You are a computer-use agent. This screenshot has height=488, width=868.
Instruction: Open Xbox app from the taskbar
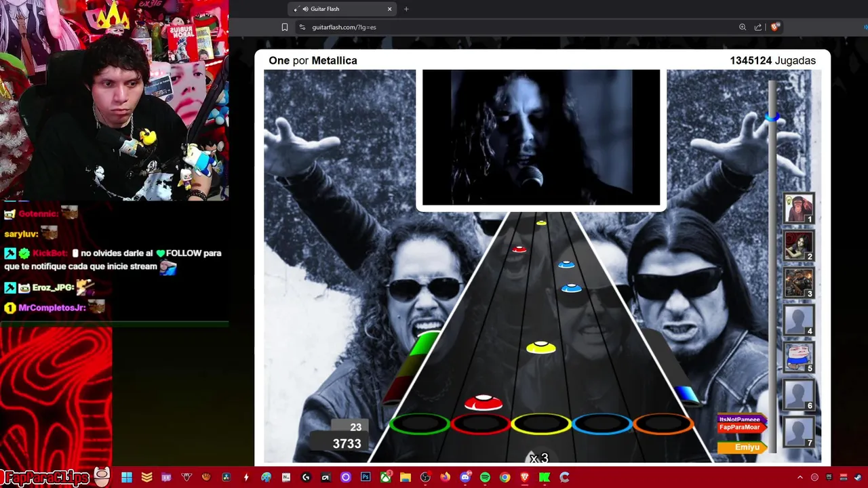coord(385,477)
